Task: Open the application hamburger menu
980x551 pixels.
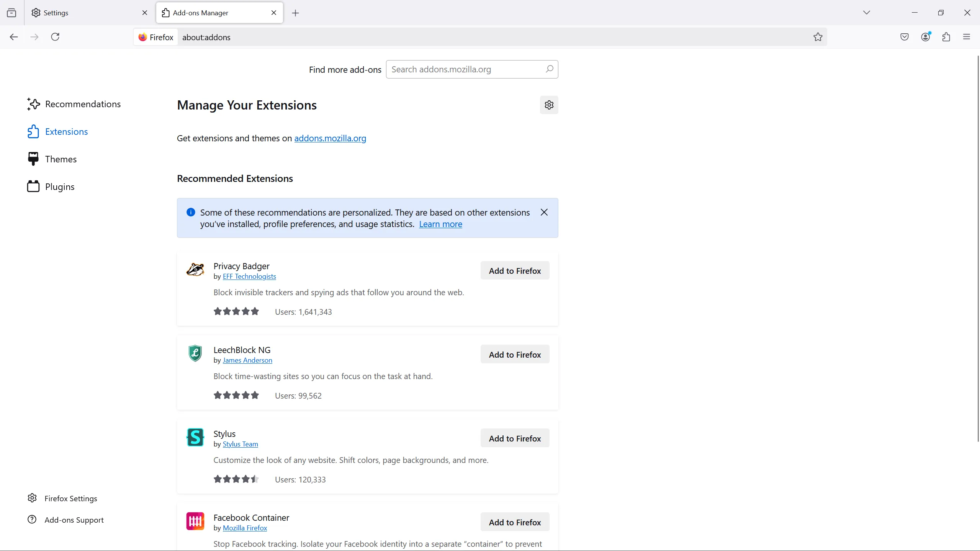Action: (967, 37)
